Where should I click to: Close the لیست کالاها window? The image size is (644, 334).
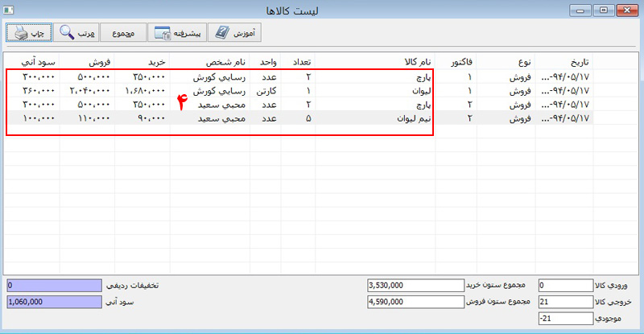click(x=624, y=10)
